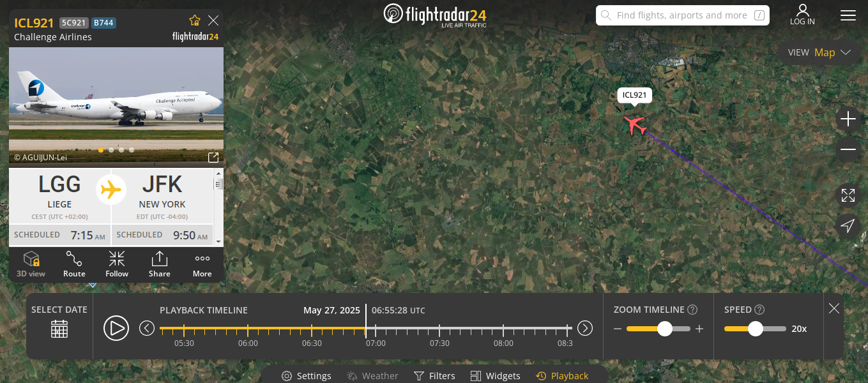
Task: Focus the Find flights search field
Action: point(683,15)
